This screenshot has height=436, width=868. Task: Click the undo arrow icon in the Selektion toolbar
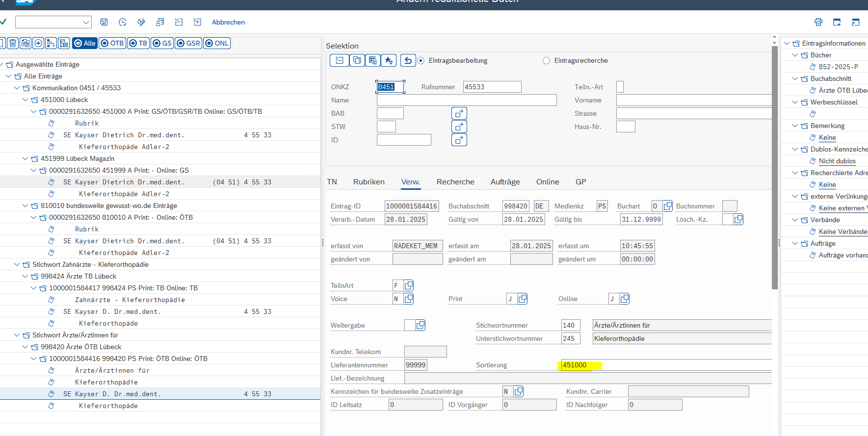[x=408, y=60]
